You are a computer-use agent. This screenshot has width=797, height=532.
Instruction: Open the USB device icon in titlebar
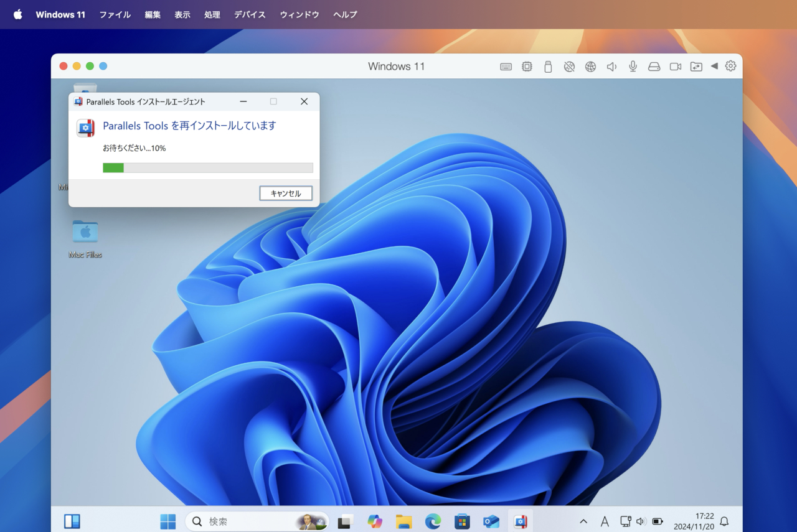tap(548, 67)
